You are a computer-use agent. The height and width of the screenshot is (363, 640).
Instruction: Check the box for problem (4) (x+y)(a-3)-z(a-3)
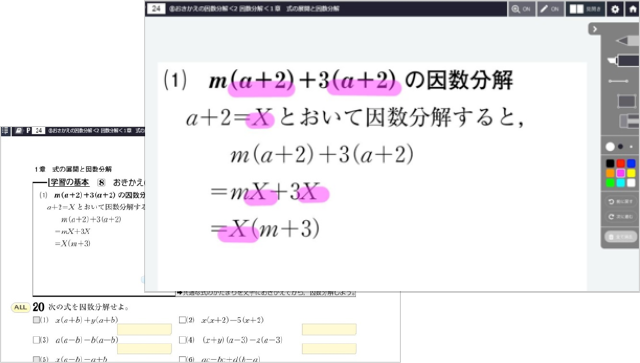coord(182,340)
